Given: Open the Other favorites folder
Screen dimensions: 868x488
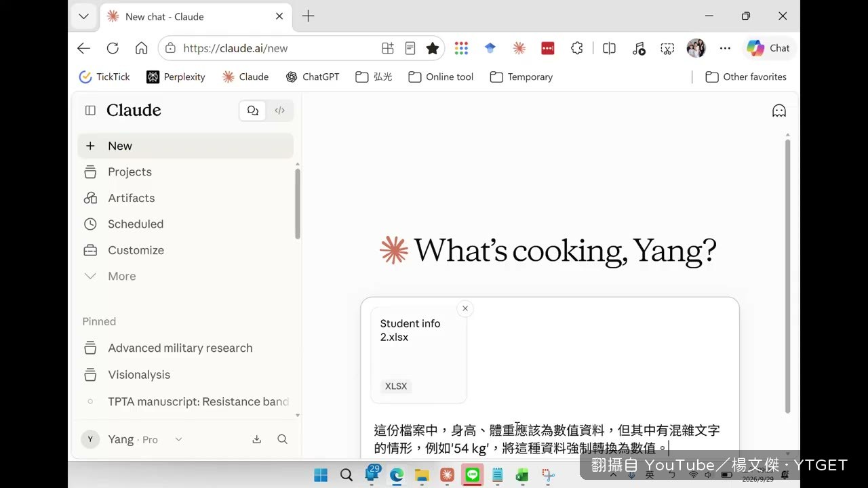Looking at the screenshot, I should (x=746, y=77).
